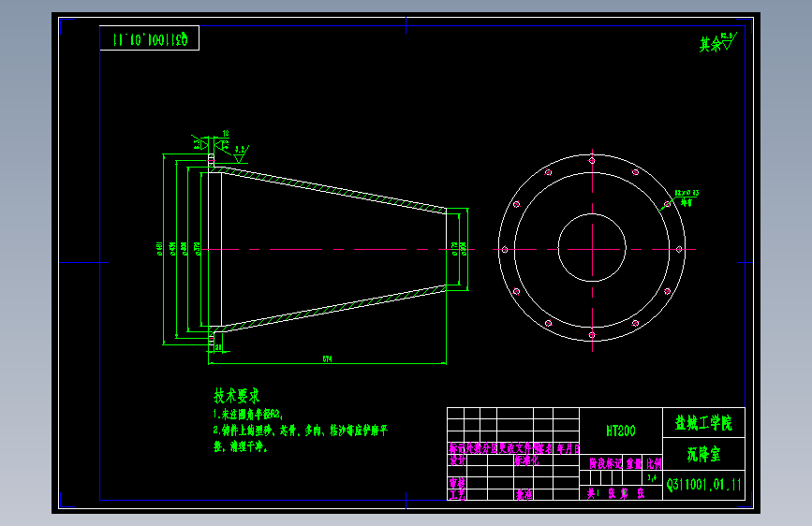Click the surface roughness symbol above the cone's flange
This screenshot has height=526, width=812.
240,153
